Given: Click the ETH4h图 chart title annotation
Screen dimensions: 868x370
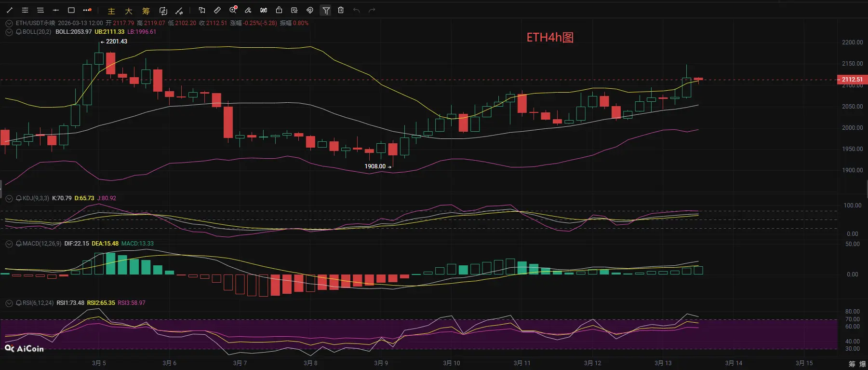Looking at the screenshot, I should pyautogui.click(x=550, y=38).
